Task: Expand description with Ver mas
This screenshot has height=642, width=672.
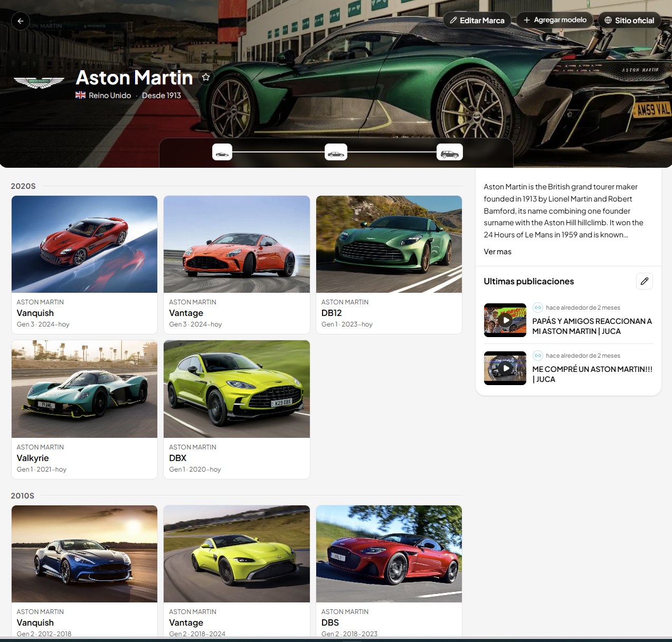Action: (x=497, y=252)
